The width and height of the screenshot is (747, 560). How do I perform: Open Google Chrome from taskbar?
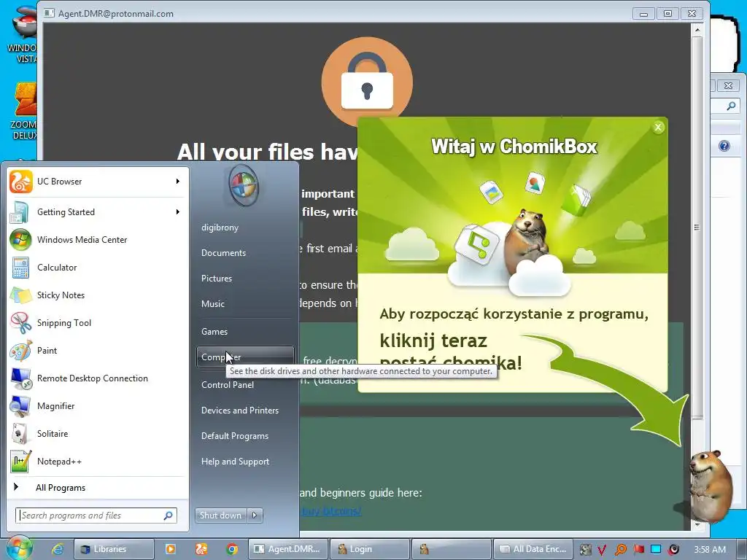tap(232, 549)
